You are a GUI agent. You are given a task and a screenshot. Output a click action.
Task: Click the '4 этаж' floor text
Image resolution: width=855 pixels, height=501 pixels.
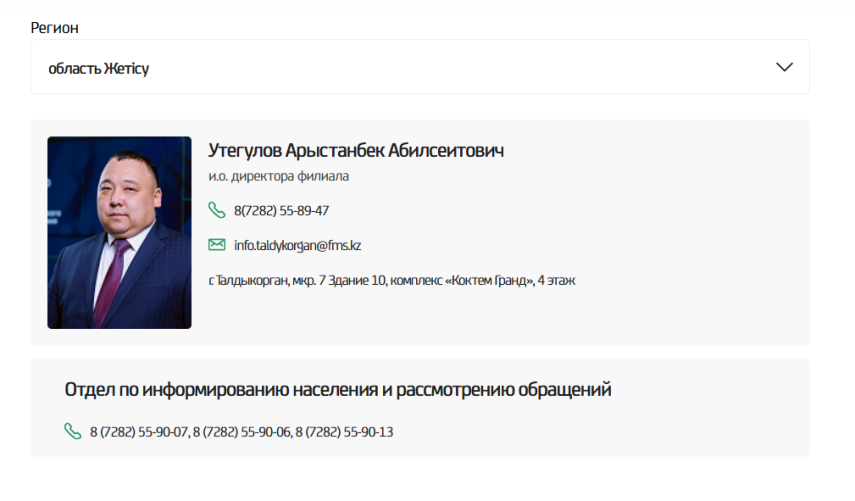pos(554,281)
